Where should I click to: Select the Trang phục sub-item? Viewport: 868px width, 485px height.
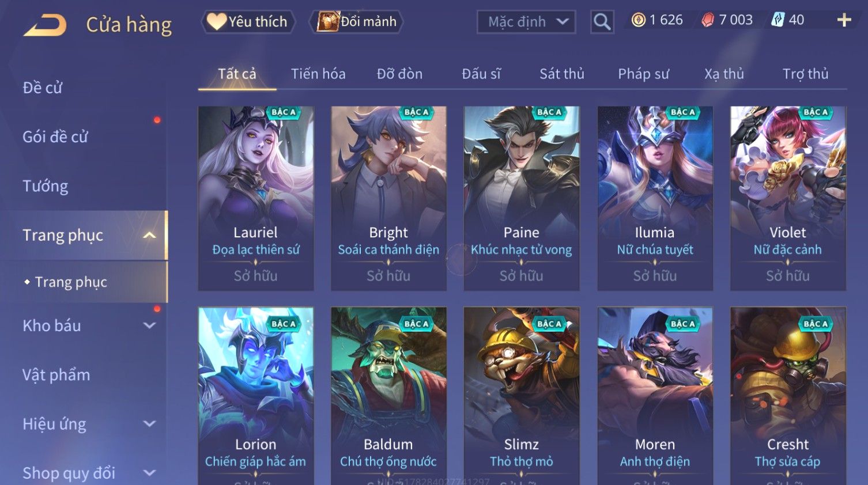pyautogui.click(x=71, y=282)
